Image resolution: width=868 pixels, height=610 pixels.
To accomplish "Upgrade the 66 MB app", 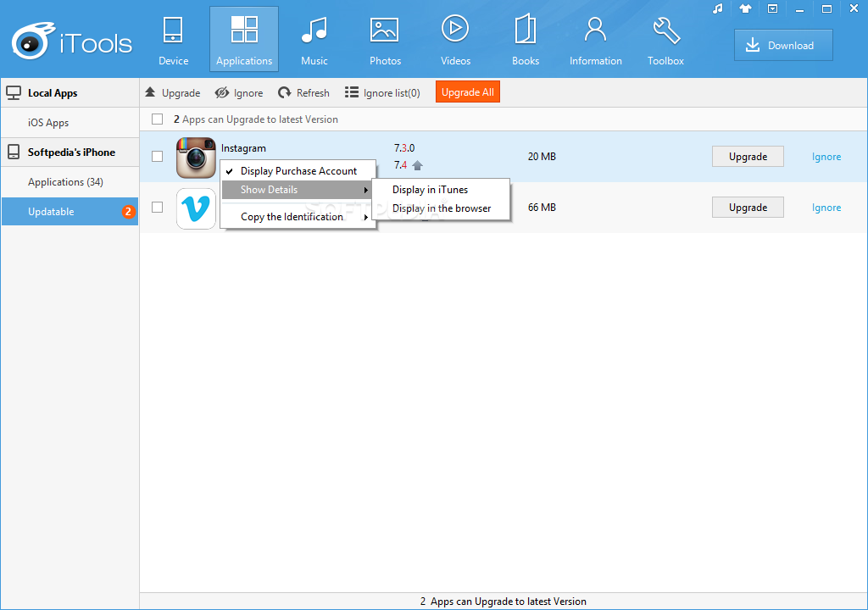I will [x=748, y=207].
